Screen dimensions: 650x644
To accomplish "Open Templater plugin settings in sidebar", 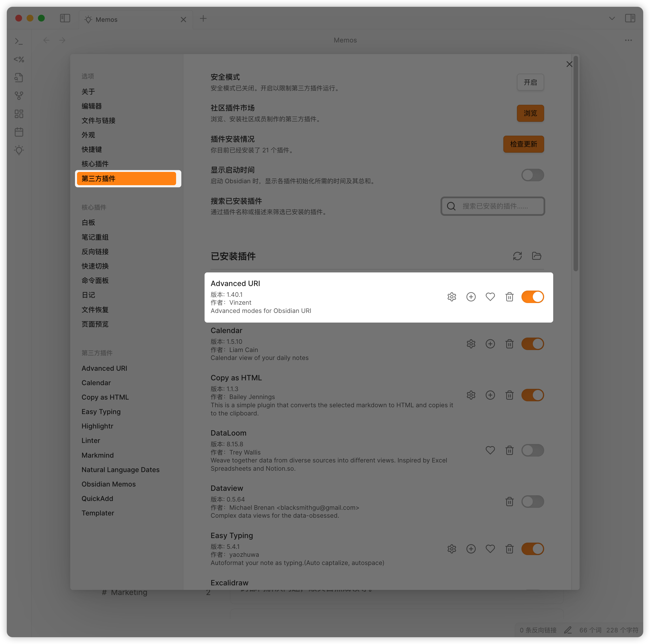I will coord(126,513).
